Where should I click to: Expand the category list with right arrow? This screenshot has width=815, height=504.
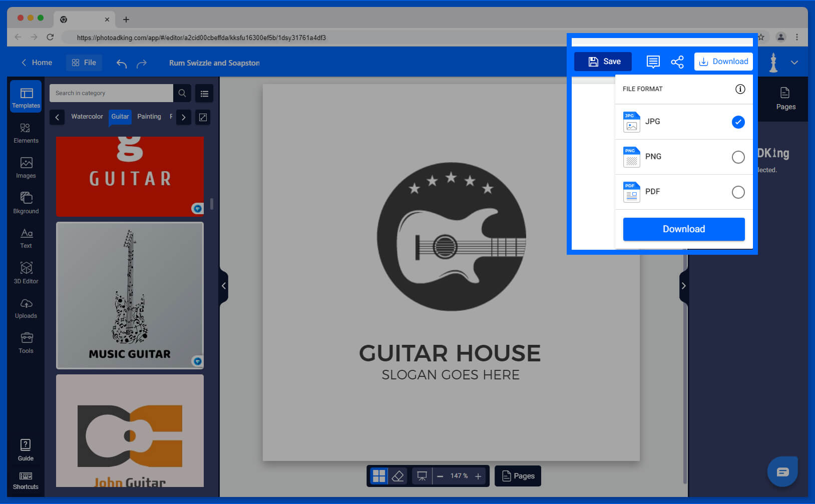(183, 117)
